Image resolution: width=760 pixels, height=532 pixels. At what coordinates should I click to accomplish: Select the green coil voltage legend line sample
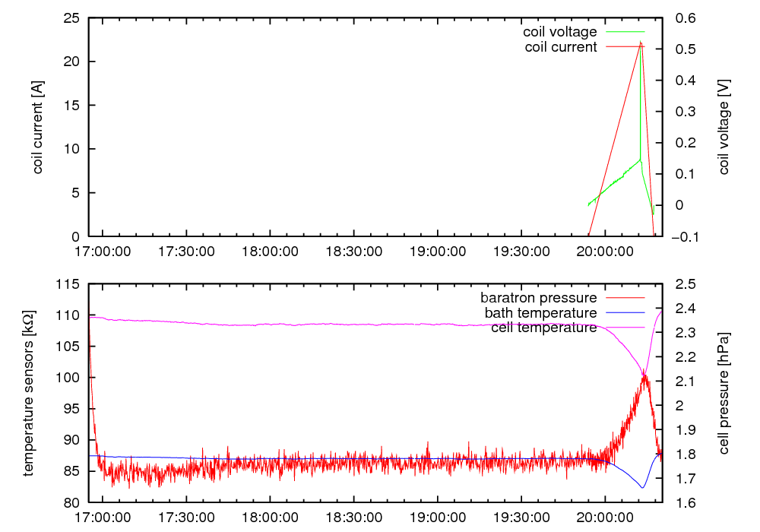pos(624,33)
